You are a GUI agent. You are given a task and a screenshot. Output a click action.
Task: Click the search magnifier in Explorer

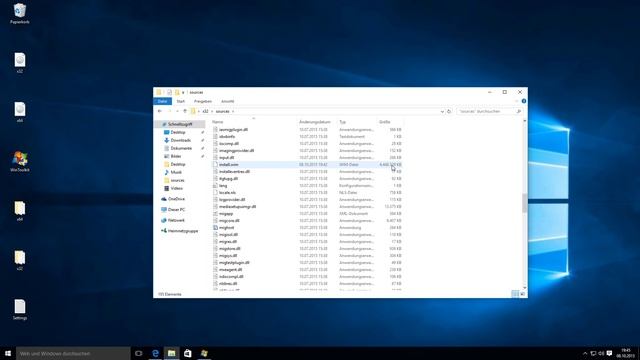coord(519,111)
